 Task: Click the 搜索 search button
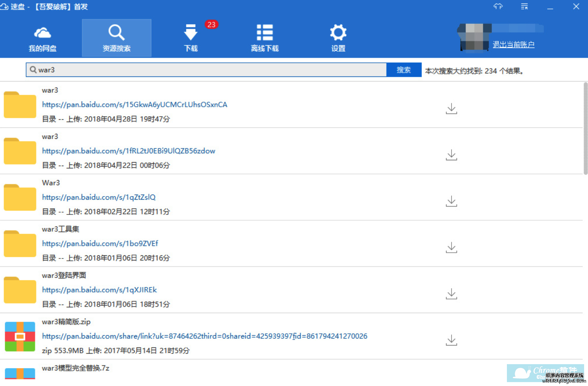click(x=404, y=70)
